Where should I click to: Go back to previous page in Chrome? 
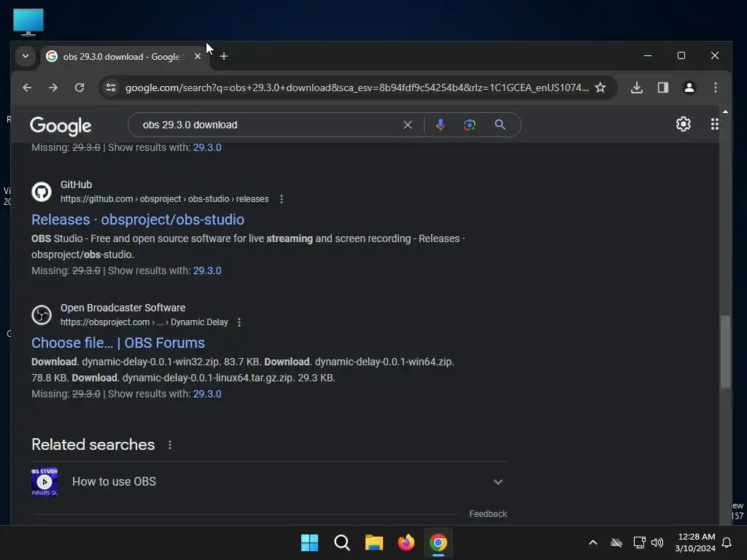pos(27,87)
